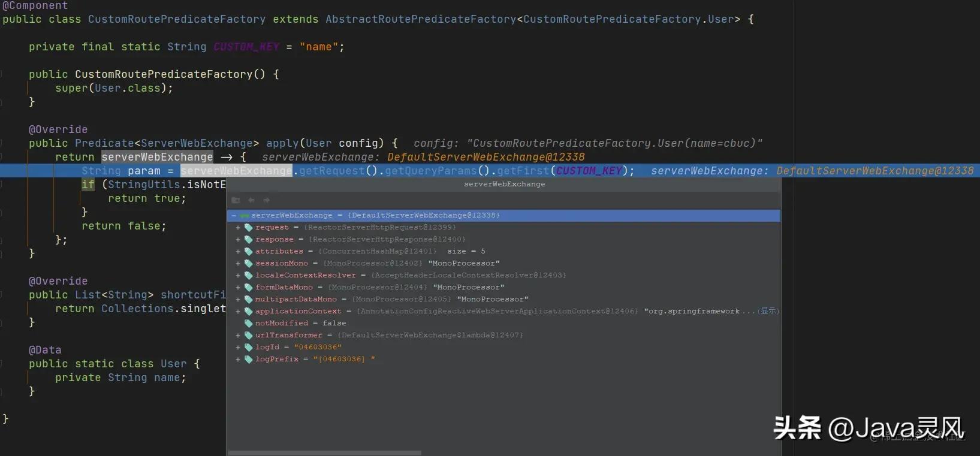Click the "size = 5" value on attributes row
Screen dimensions: 980x456
coord(466,252)
